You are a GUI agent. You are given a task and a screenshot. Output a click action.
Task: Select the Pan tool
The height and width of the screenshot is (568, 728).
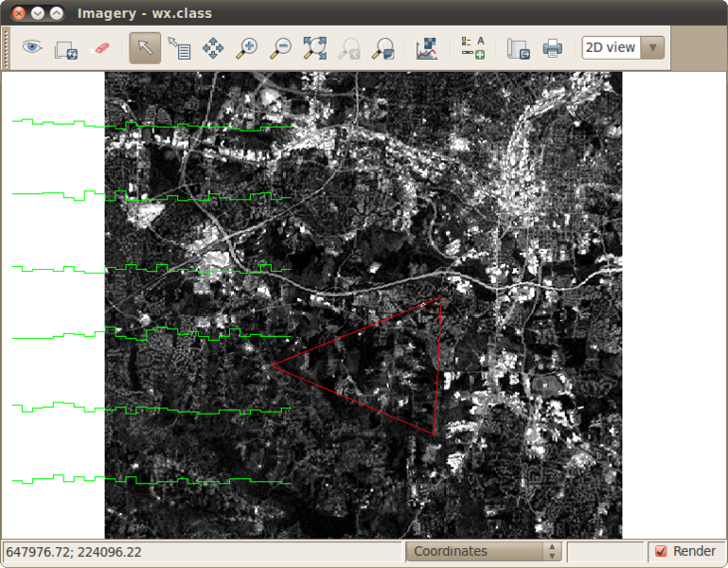213,47
